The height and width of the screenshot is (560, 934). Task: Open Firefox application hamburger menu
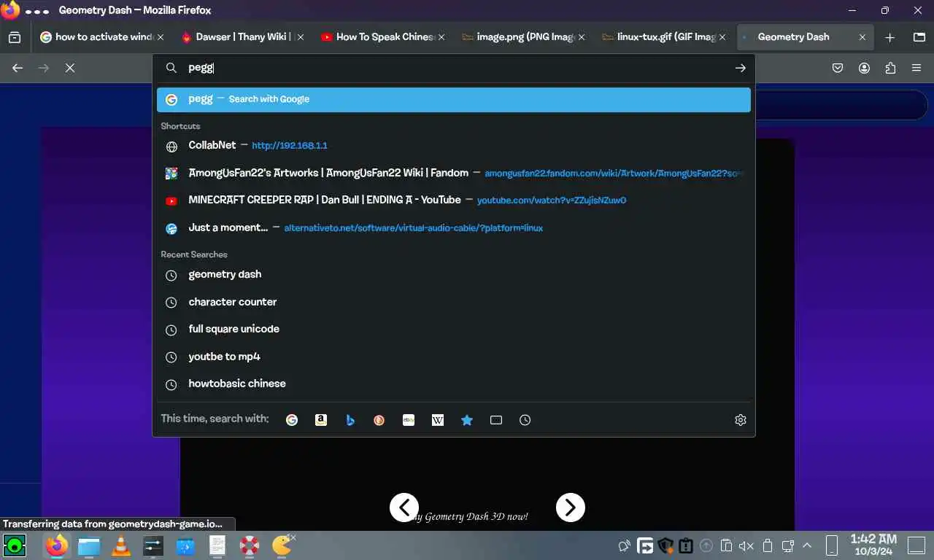click(x=916, y=68)
